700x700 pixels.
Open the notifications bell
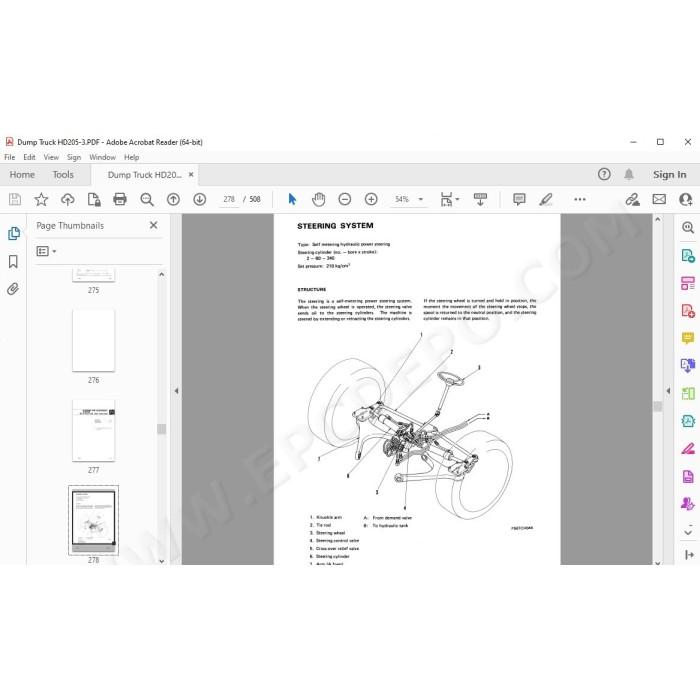pos(629,174)
